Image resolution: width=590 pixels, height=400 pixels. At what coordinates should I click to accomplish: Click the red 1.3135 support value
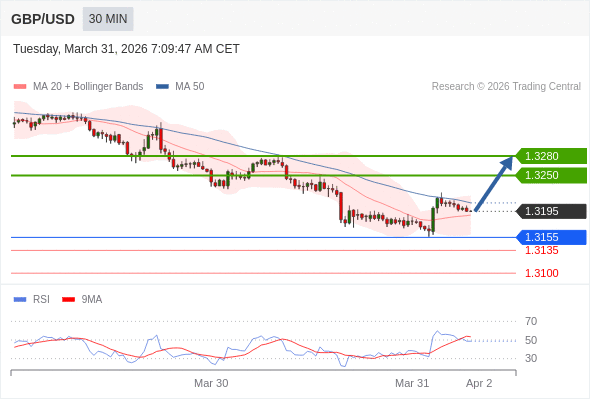click(541, 250)
